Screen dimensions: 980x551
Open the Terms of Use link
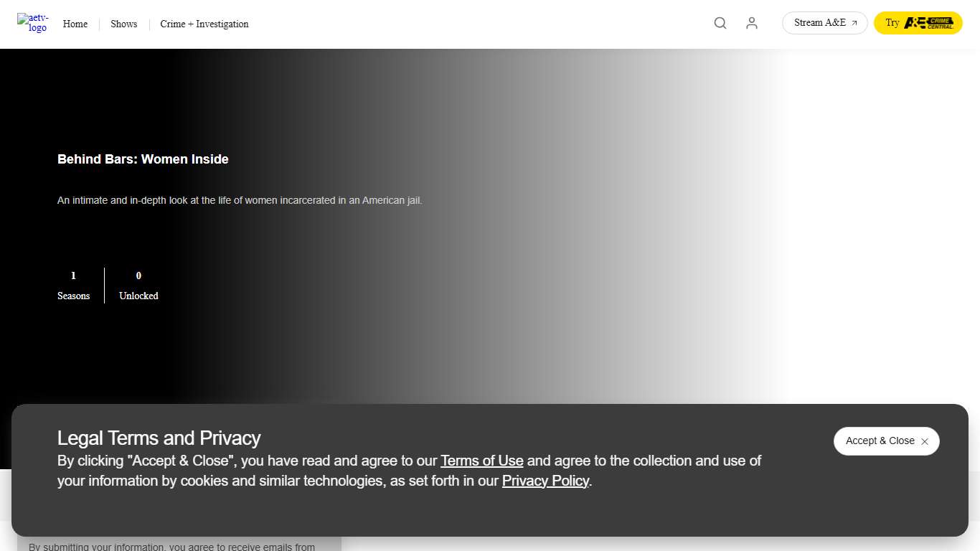click(x=481, y=461)
